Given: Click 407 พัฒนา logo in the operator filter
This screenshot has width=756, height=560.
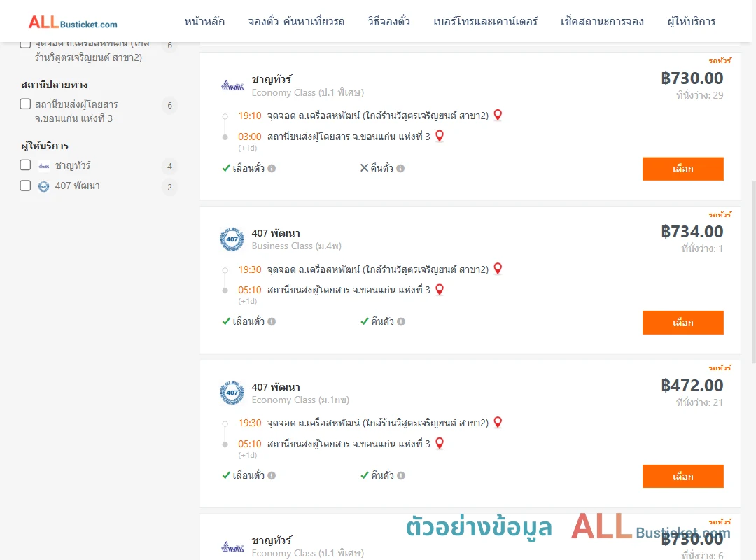Looking at the screenshot, I should pos(44,186).
